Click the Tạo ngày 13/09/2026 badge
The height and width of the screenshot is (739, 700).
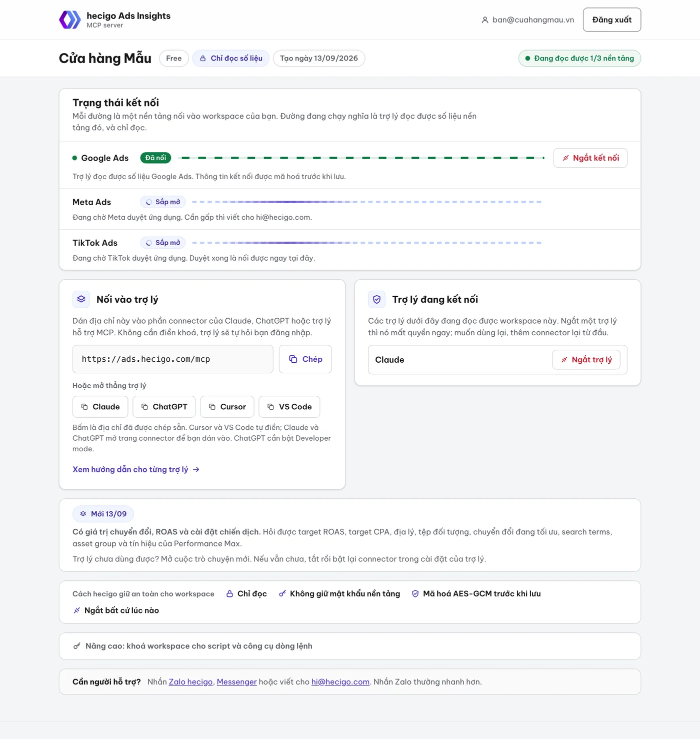[319, 59]
